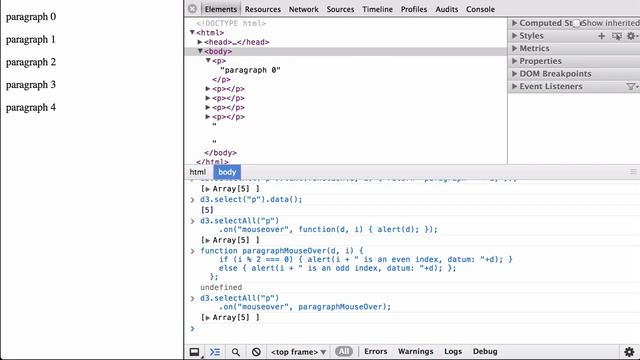Viewport: 640px width, 360px height.
Task: Expand the first Array[5] console result
Action: click(x=207, y=189)
